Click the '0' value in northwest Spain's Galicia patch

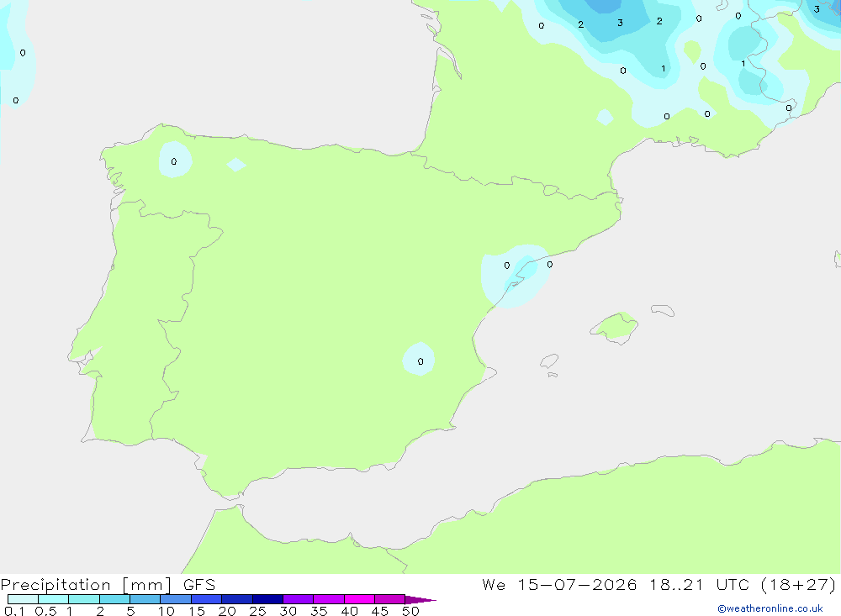pyautogui.click(x=174, y=161)
